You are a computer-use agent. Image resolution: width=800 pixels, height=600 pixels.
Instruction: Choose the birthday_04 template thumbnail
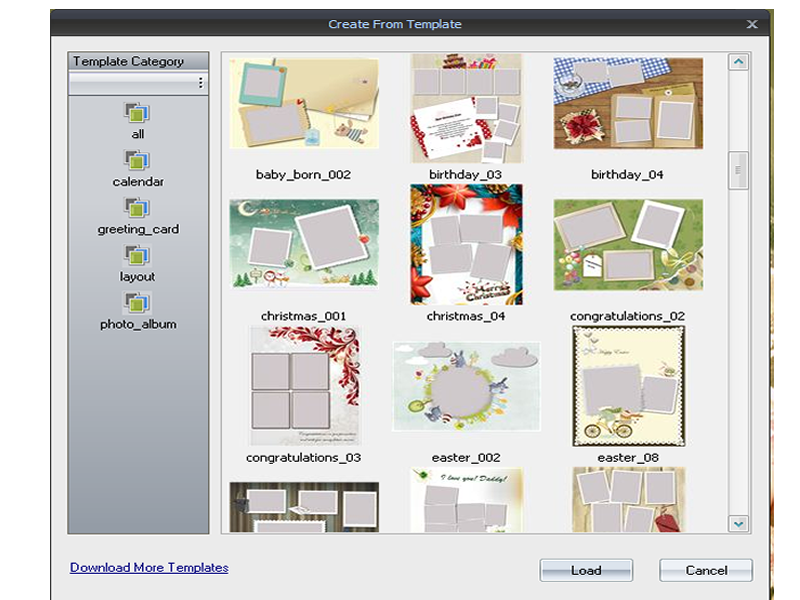click(628, 104)
